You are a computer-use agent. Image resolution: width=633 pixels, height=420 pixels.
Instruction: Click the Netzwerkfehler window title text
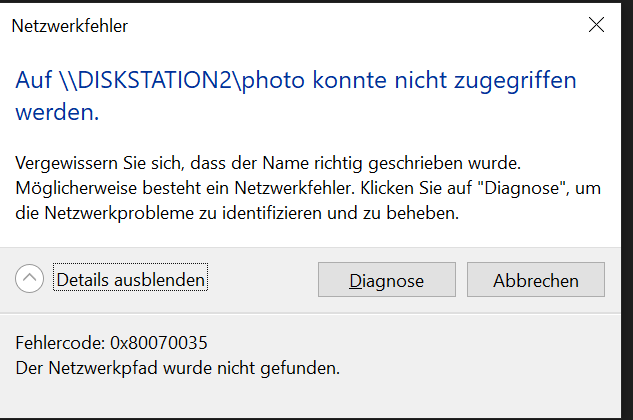tap(70, 26)
